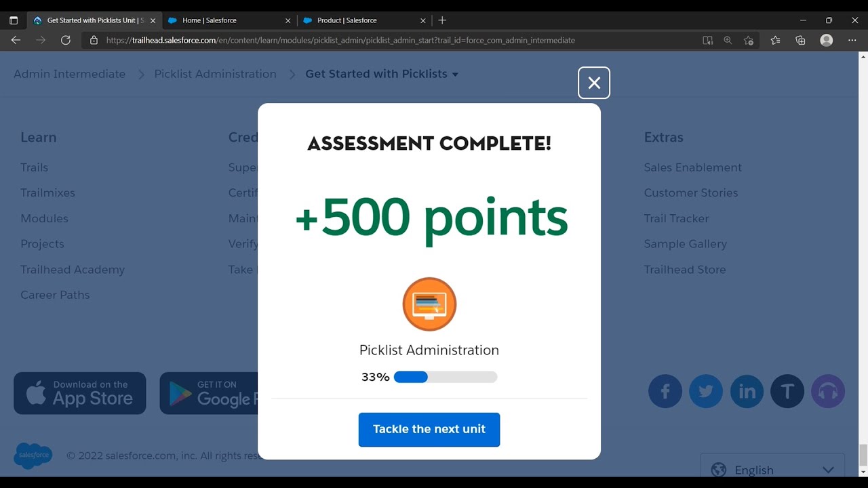Open the headphones podcast icon
This screenshot has height=488, width=868.
coord(828,391)
